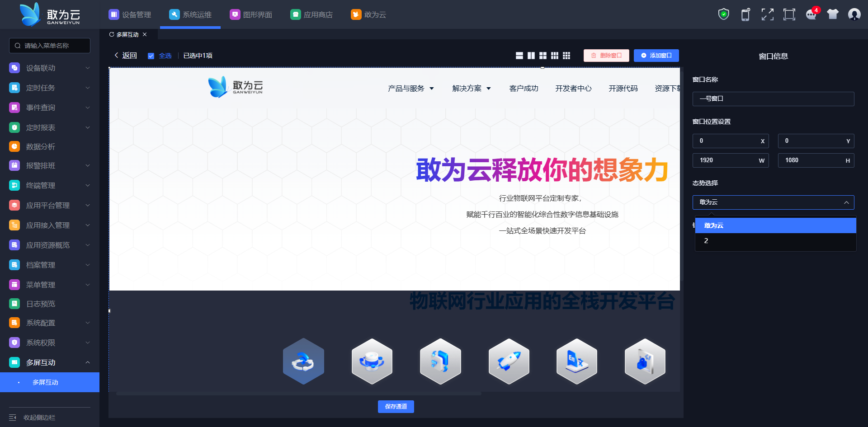This screenshot has height=427, width=868.
Task: Expand to fullscreen with the diagonal arrows icon
Action: click(x=767, y=14)
